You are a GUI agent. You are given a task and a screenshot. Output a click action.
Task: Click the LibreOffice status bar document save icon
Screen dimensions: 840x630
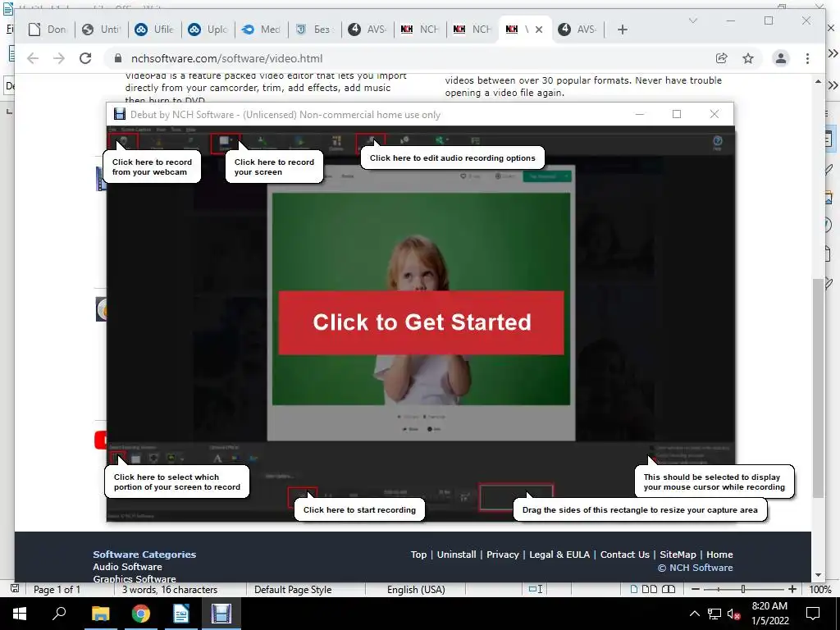[x=15, y=589]
